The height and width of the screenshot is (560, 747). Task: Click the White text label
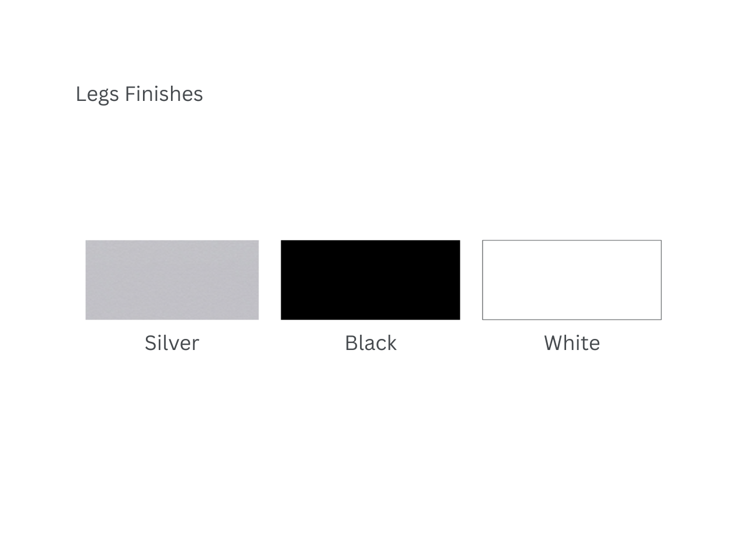[571, 343]
